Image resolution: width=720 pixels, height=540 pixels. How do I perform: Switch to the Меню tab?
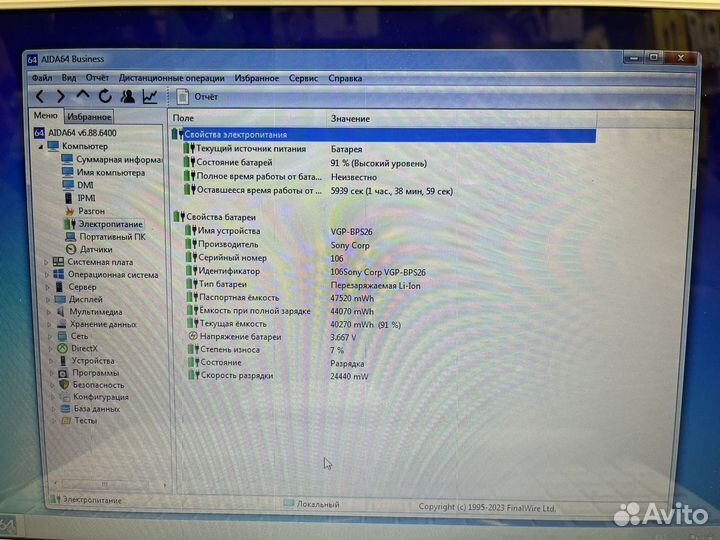[45, 116]
